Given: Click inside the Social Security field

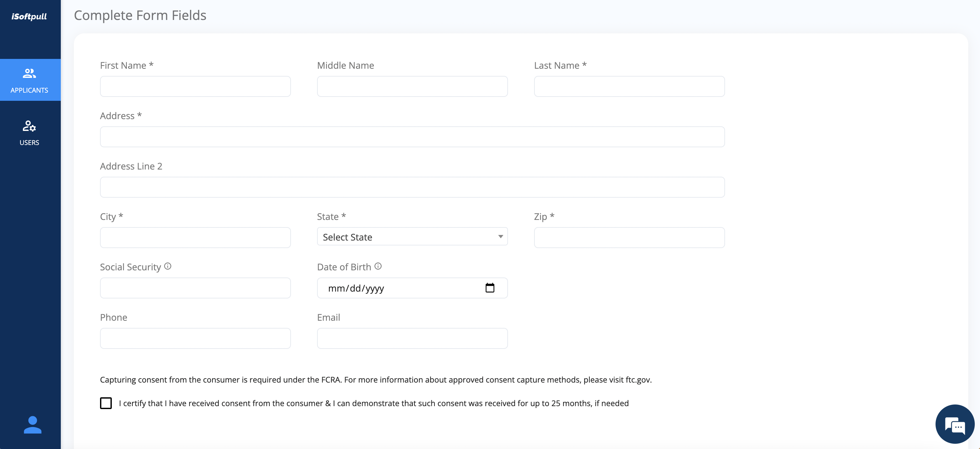Looking at the screenshot, I should click(195, 288).
